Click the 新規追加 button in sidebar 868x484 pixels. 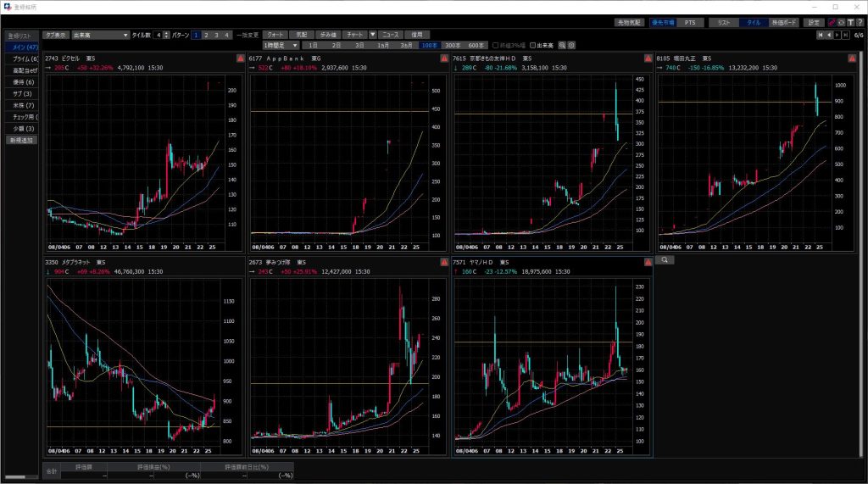click(22, 140)
